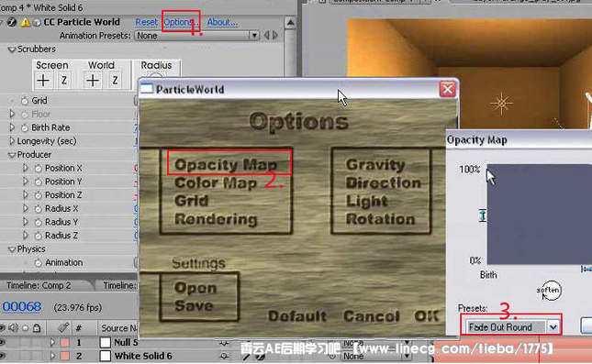Click the lock column icon
This screenshot has width=592, height=364.
[x=37, y=328]
